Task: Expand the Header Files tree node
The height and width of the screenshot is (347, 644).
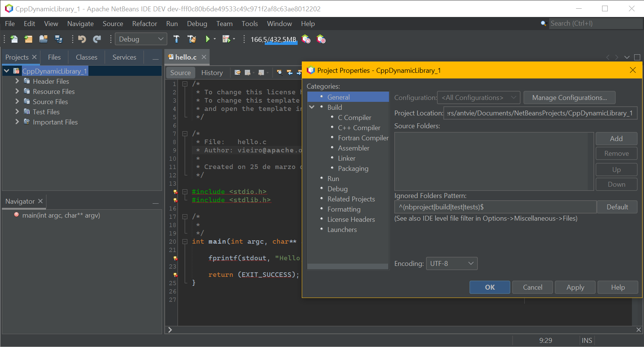Action: [17, 81]
